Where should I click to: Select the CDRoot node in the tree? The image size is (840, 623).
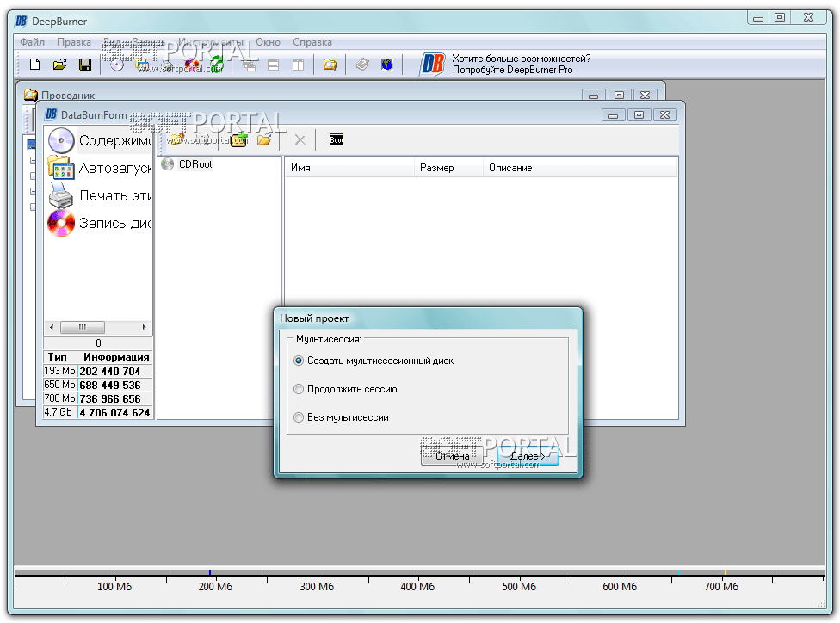pos(195,163)
